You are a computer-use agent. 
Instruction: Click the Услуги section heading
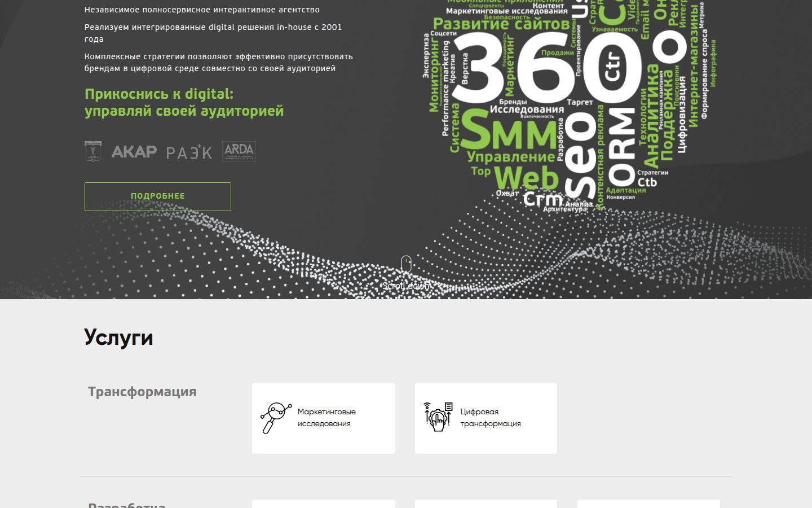[118, 337]
